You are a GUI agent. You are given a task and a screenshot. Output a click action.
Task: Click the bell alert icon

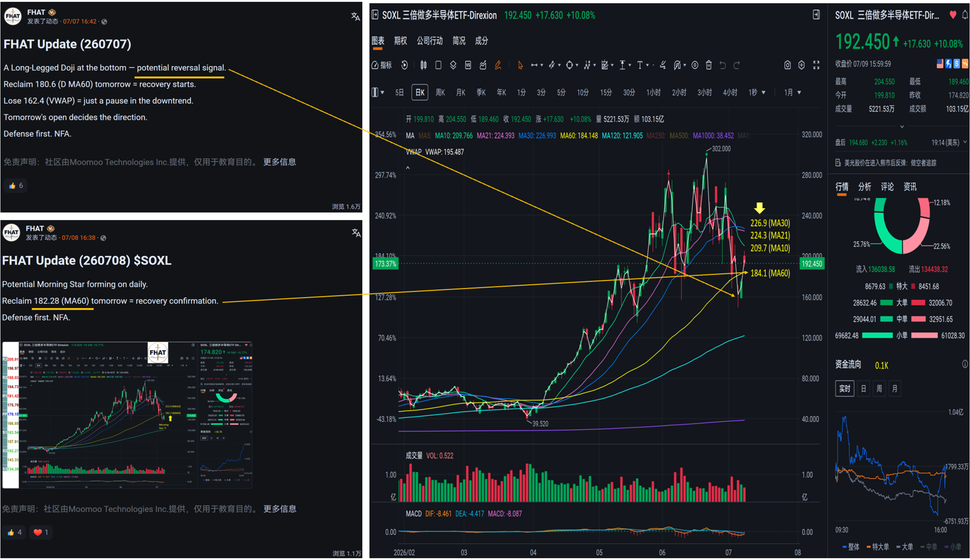(x=965, y=15)
